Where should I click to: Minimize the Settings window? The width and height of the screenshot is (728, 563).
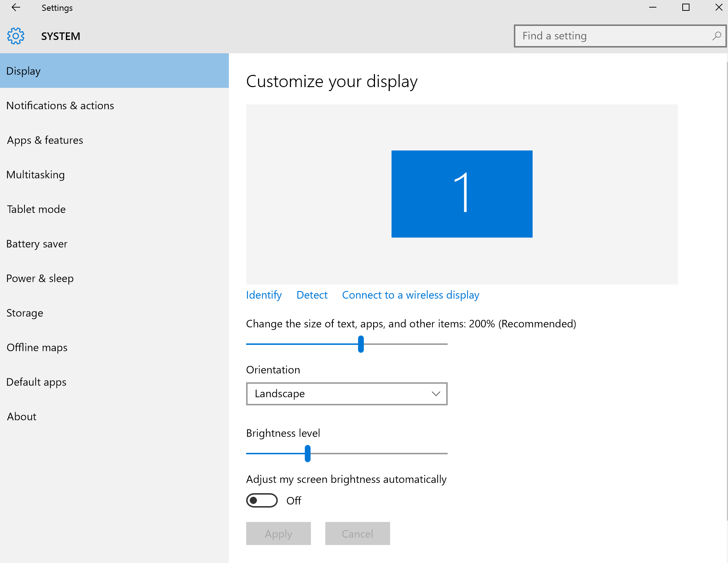653,8
